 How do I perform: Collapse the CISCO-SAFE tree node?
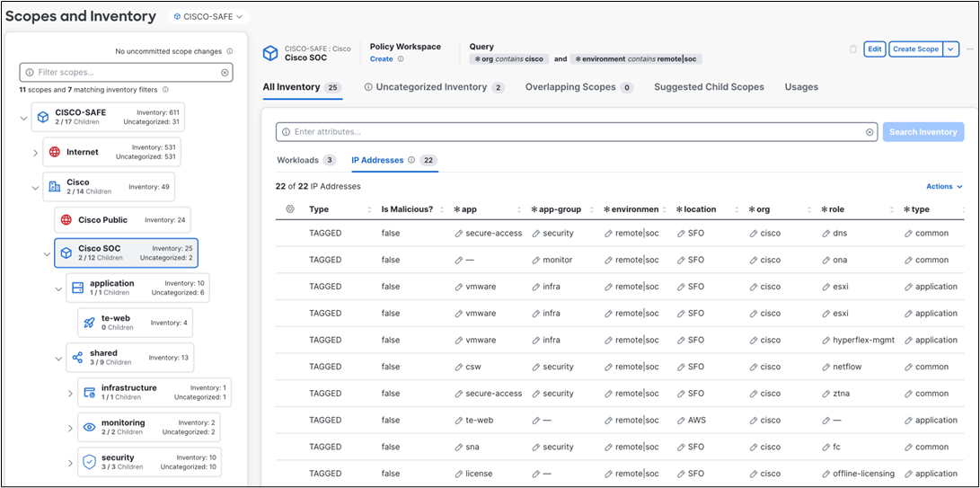(23, 118)
